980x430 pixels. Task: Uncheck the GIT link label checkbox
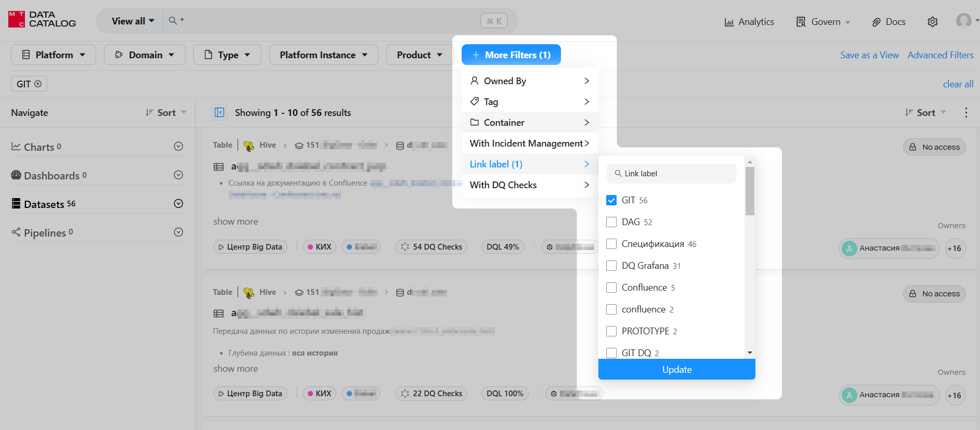tap(611, 200)
